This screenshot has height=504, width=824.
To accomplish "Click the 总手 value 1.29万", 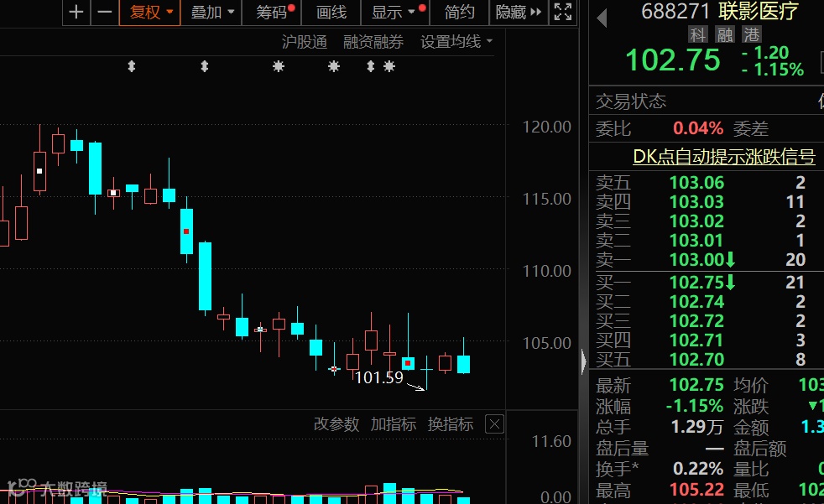I will [697, 427].
